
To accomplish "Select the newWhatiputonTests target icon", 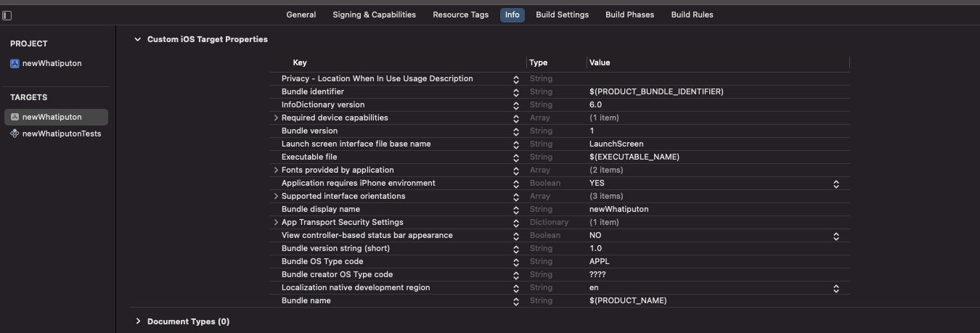I will tap(15, 133).
